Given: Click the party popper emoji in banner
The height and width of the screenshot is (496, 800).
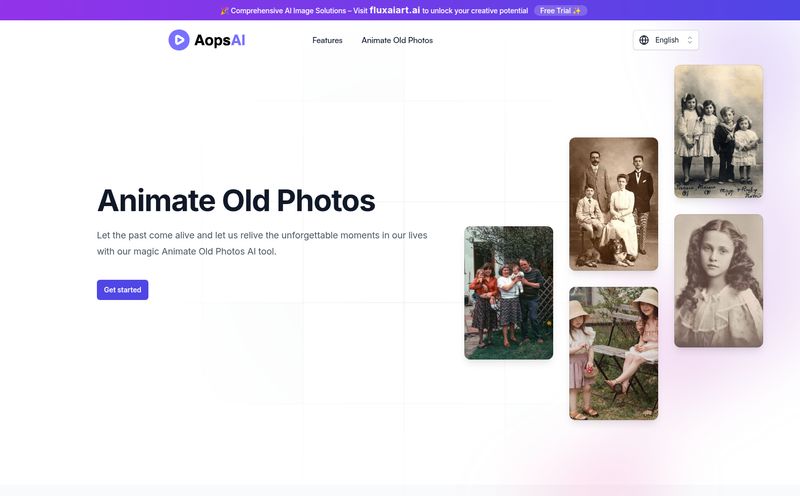Looking at the screenshot, I should tap(224, 11).
